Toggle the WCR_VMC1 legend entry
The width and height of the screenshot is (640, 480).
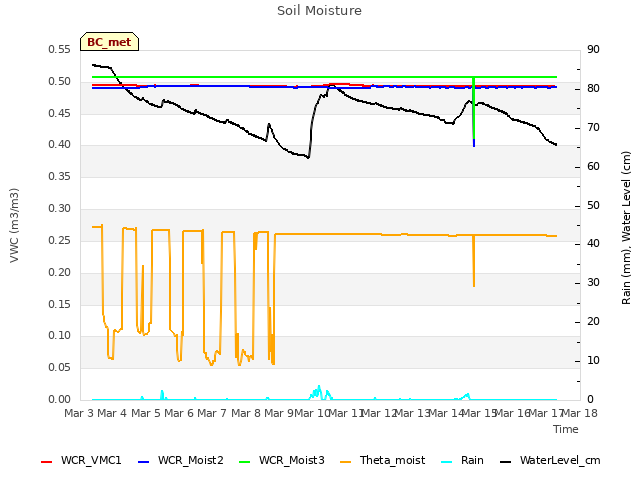point(81,460)
